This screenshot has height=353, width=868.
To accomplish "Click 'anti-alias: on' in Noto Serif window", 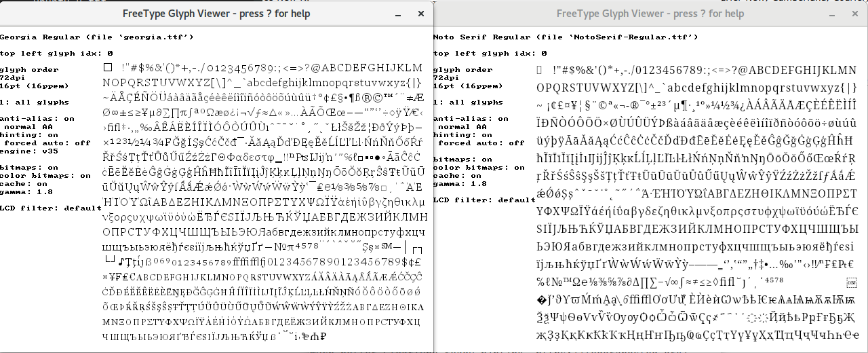I will point(471,118).
